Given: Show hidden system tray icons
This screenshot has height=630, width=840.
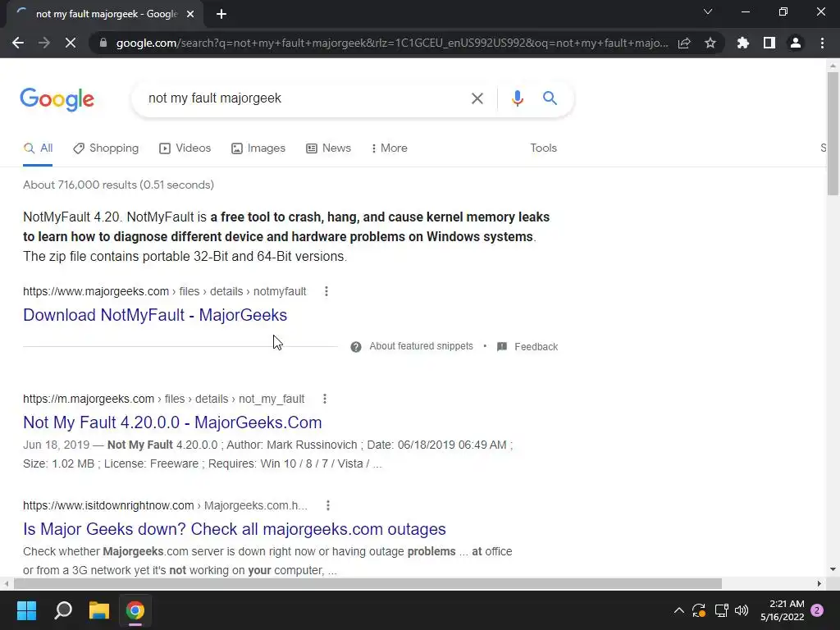Looking at the screenshot, I should pyautogui.click(x=678, y=610).
